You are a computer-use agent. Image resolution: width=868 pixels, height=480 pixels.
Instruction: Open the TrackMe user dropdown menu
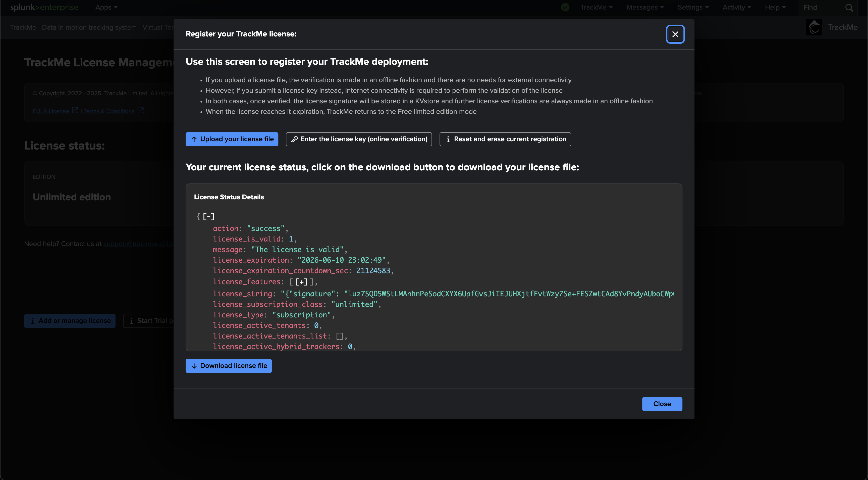(x=596, y=8)
